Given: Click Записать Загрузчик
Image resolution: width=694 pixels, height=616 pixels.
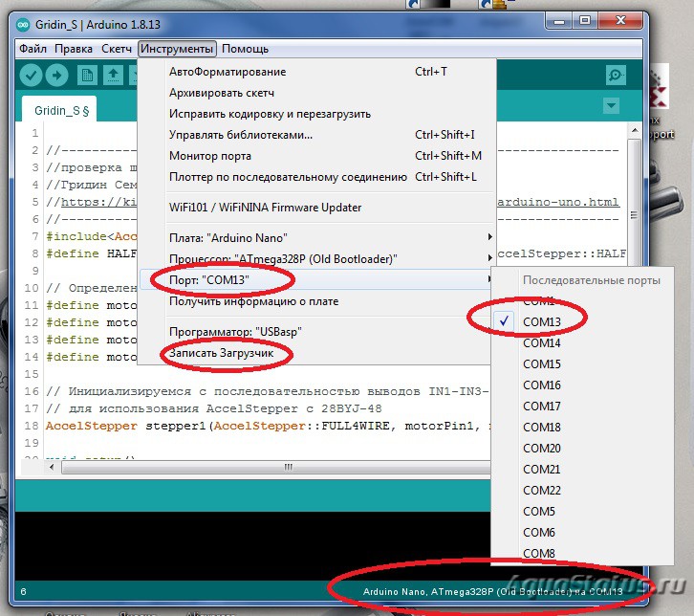Looking at the screenshot, I should coord(315,353).
